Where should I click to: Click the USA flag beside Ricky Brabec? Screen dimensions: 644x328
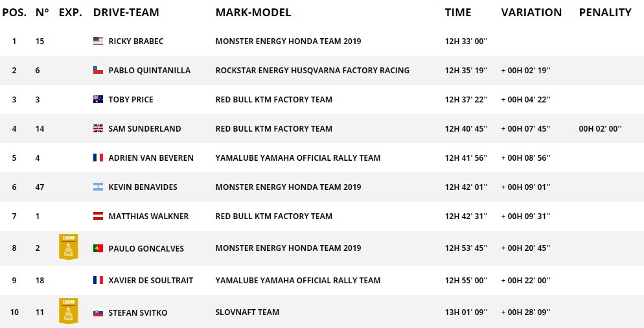98,41
